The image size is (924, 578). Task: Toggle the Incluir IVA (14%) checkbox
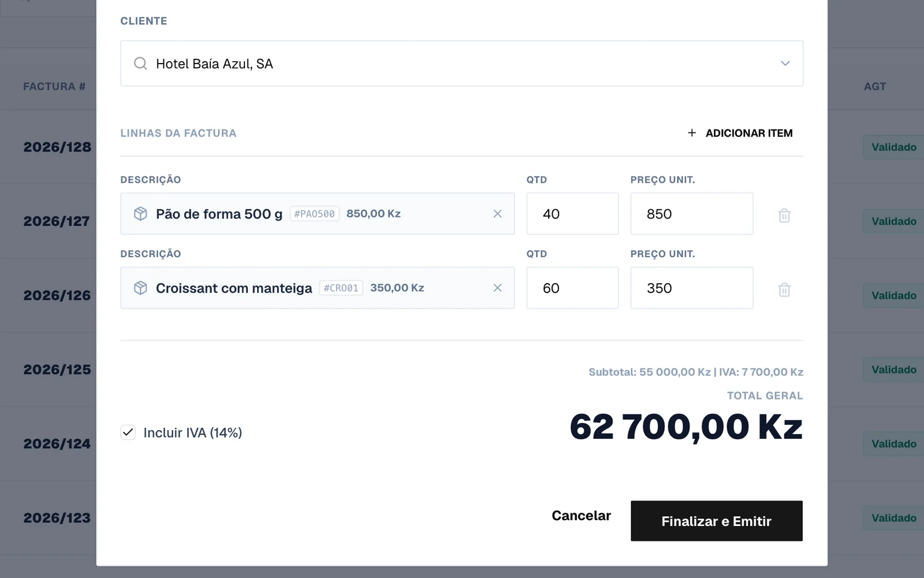pyautogui.click(x=128, y=432)
